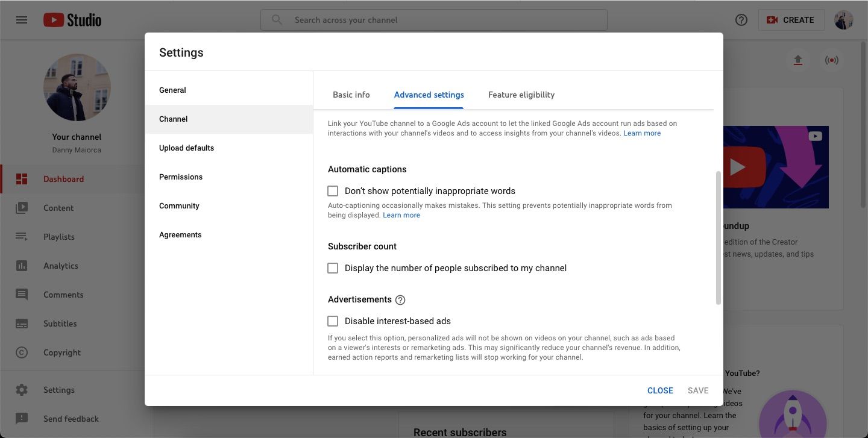The width and height of the screenshot is (868, 438).
Task: Open the Feature eligibility tab
Action: pos(521,95)
